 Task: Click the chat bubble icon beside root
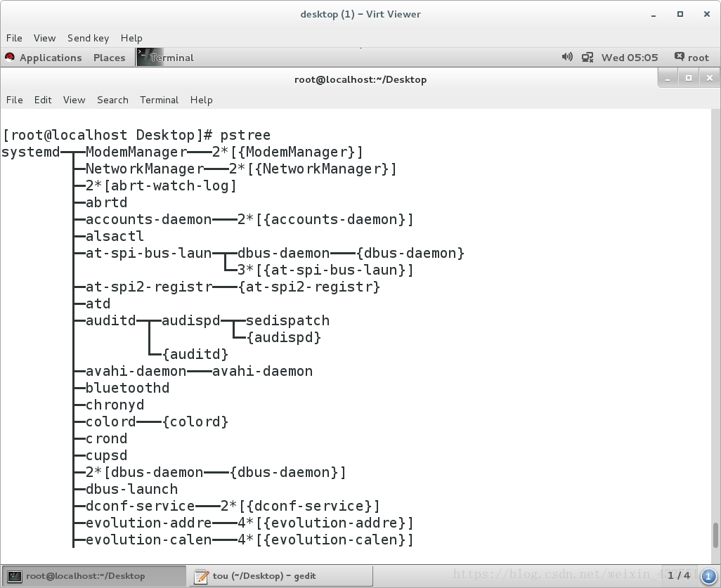point(679,56)
